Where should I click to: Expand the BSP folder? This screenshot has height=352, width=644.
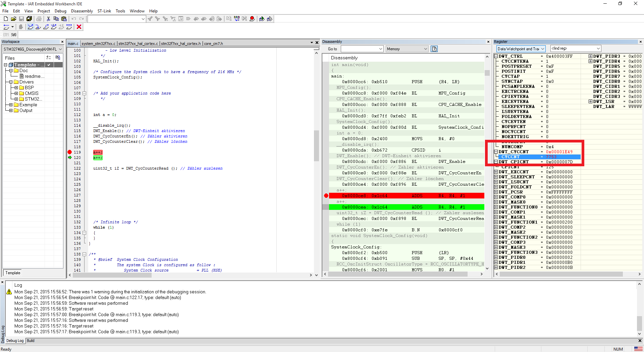(x=16, y=88)
